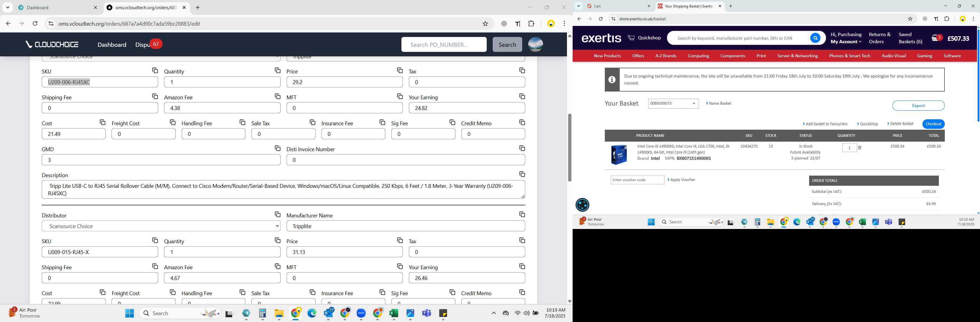
Task: Click the Enter voucher code field
Action: point(637,180)
